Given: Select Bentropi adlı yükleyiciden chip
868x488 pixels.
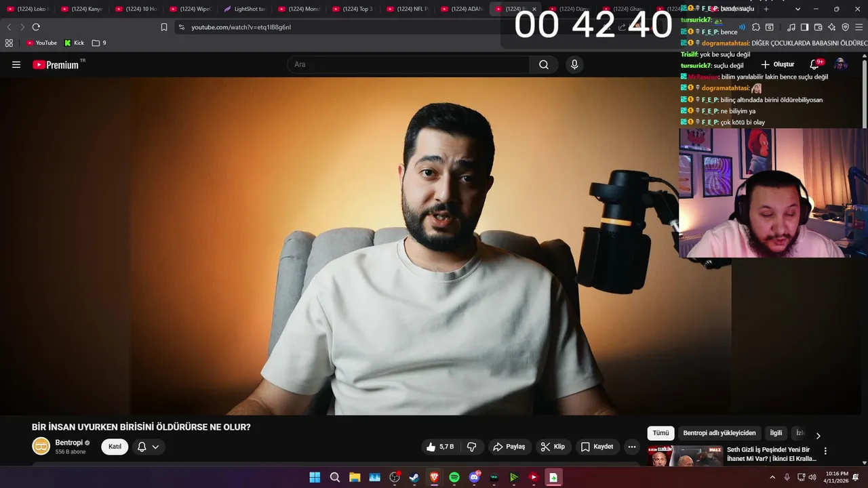Looking at the screenshot, I should click(719, 433).
